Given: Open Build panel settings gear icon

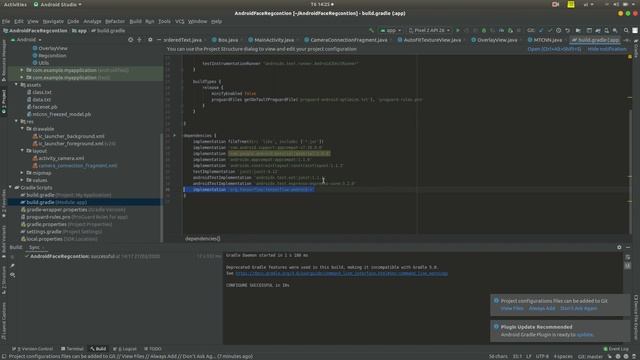Looking at the screenshot, I should point(619,247).
